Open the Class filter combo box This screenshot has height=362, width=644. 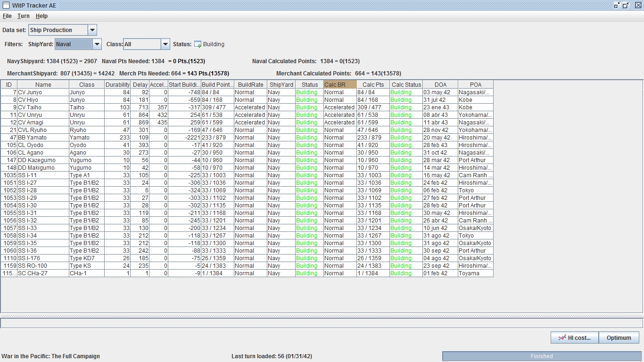[x=165, y=44]
